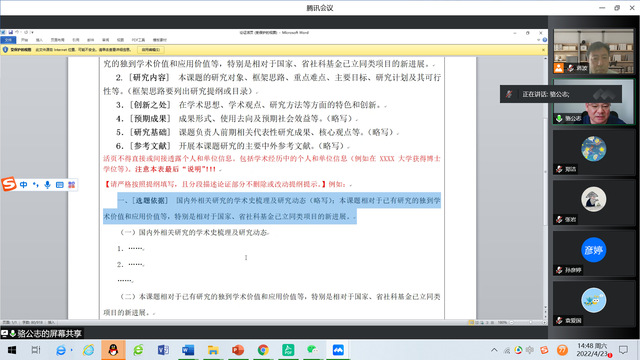The height and width of the screenshot is (360, 640).
Task: Click the taskbar clock showing 14:48
Action: [592, 350]
